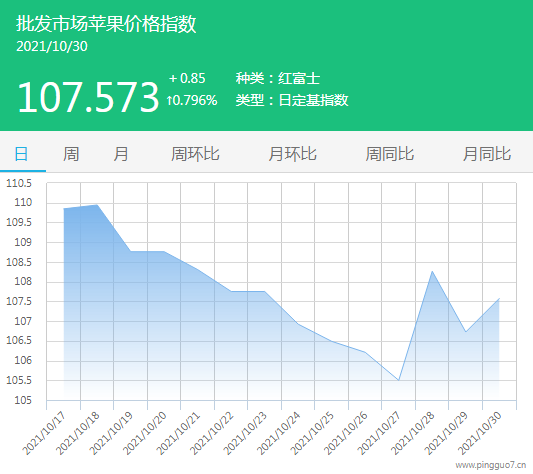Click the 2021/10/27 lowest chart point

tap(398, 380)
